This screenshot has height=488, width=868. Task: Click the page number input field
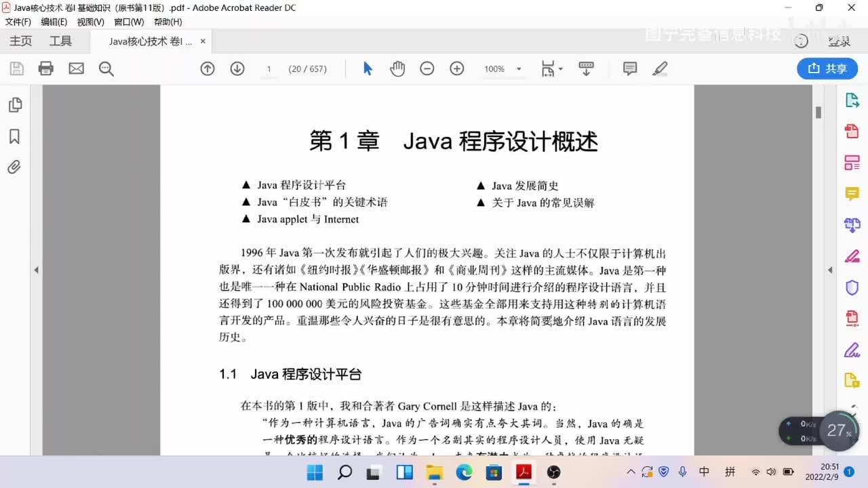(x=269, y=68)
